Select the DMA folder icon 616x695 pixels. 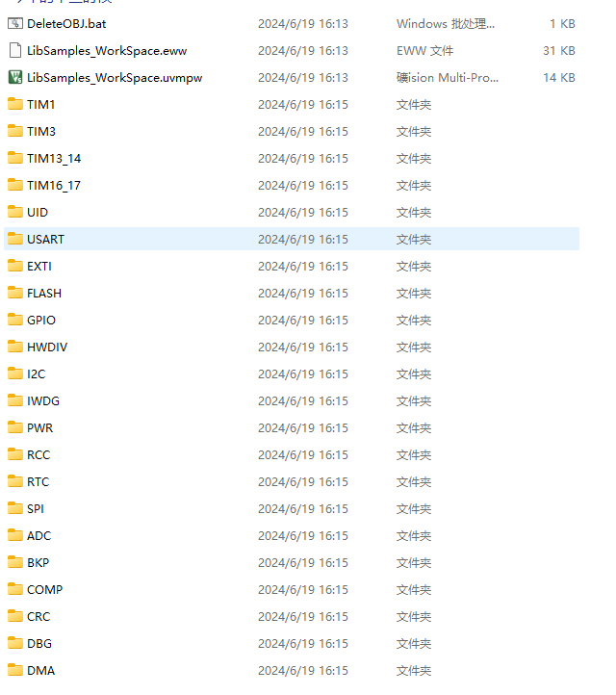point(14,670)
